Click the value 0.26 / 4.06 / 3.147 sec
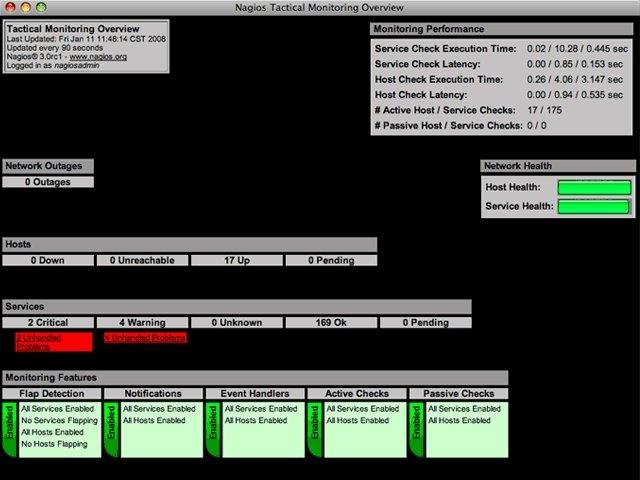This screenshot has height=480, width=640. pyautogui.click(x=575, y=80)
